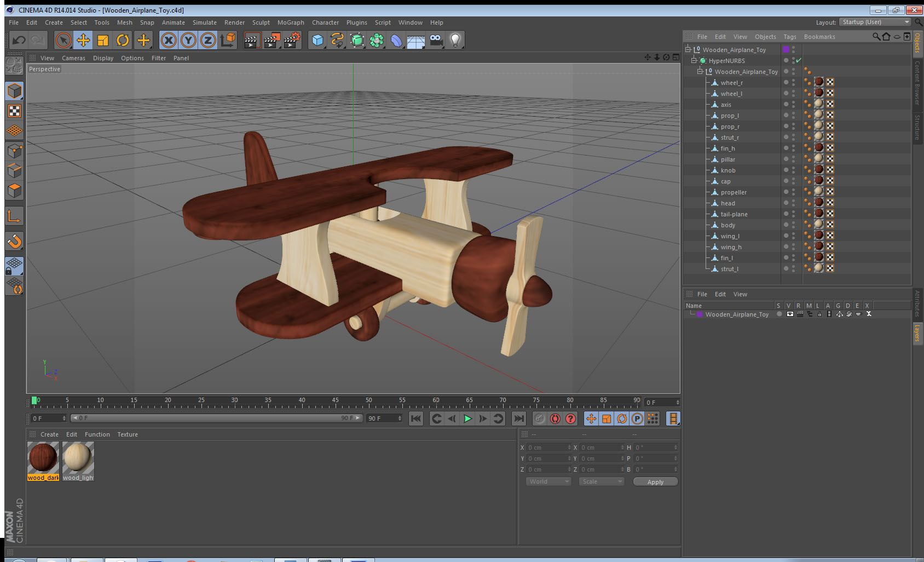Open the spline tools icon

pos(337,40)
